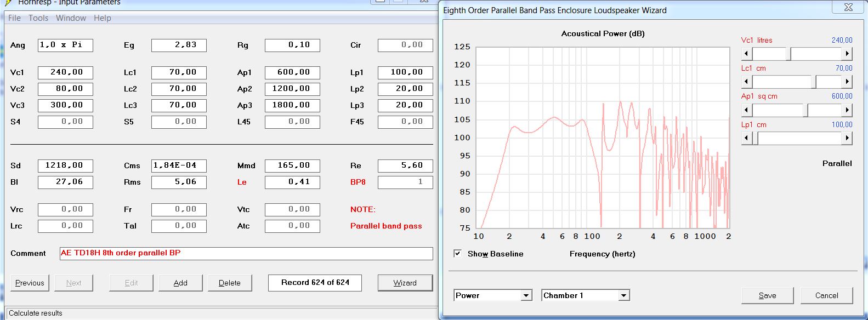Click the Ap3 input field
Viewport: 868px width, 320px height.
click(292, 105)
